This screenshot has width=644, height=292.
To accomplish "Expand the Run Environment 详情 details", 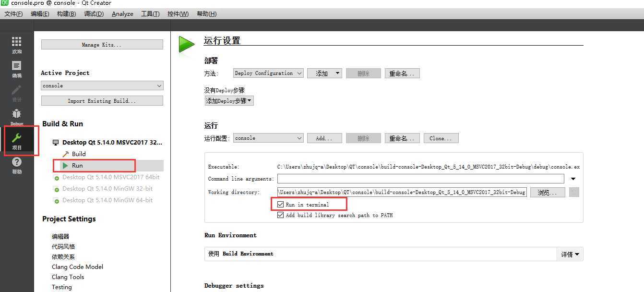I will [x=570, y=254].
